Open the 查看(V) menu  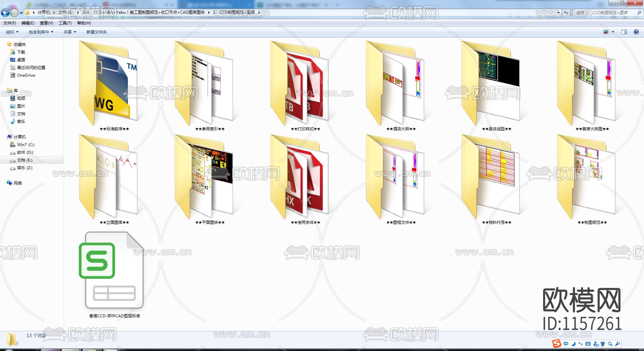click(x=47, y=23)
